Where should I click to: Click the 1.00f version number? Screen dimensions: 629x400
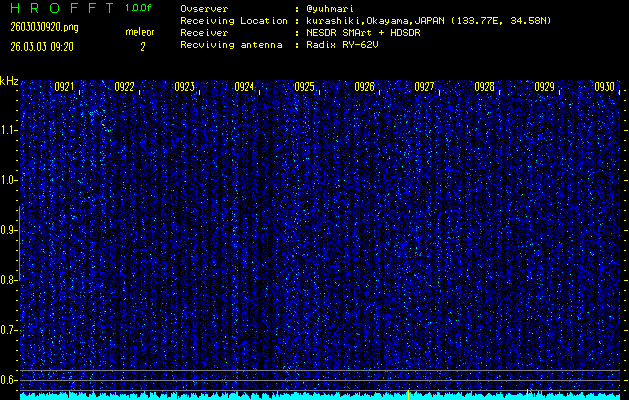click(140, 8)
